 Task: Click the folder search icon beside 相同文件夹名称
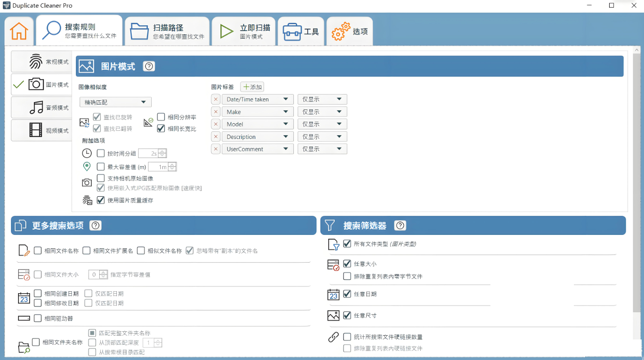coord(24,348)
